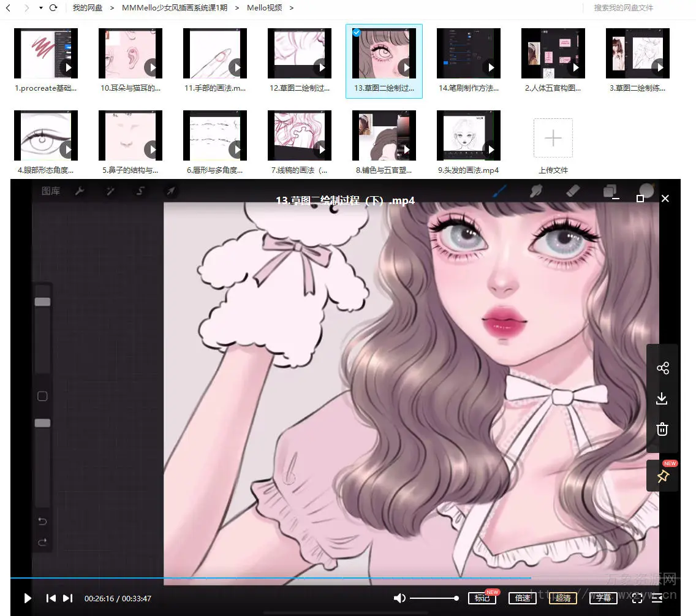Skip to the previous video
Image resolution: width=696 pixels, height=616 pixels.
pos(51,598)
